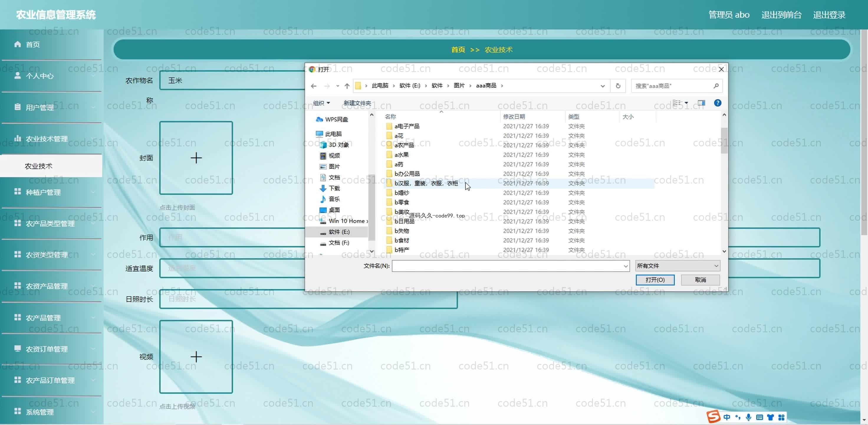
Task: Open 农资类型管理 in sidebar
Action: tap(51, 255)
